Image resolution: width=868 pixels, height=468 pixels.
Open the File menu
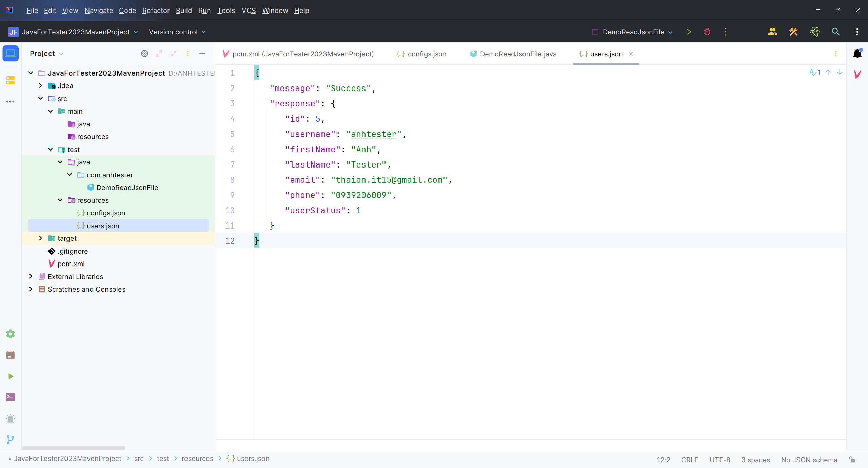(x=32, y=11)
